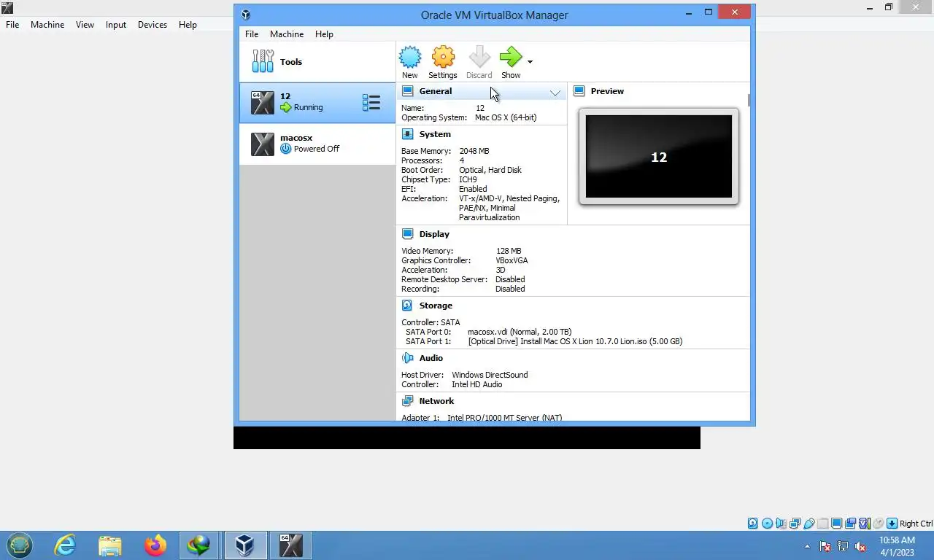
Task: Click the audio status bar icon
Action: click(x=781, y=524)
